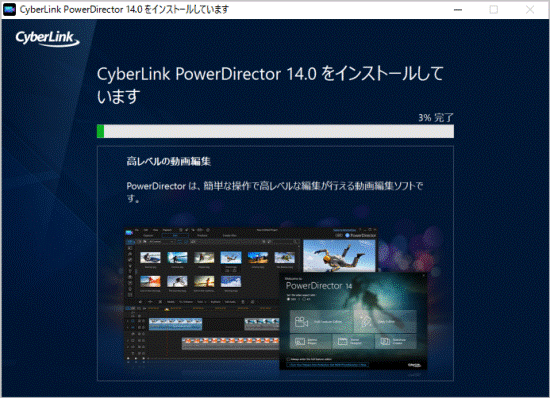Screen dimensions: 550x398
Task: Click the '高レベルの動画編集' caption
Action: [x=168, y=161]
